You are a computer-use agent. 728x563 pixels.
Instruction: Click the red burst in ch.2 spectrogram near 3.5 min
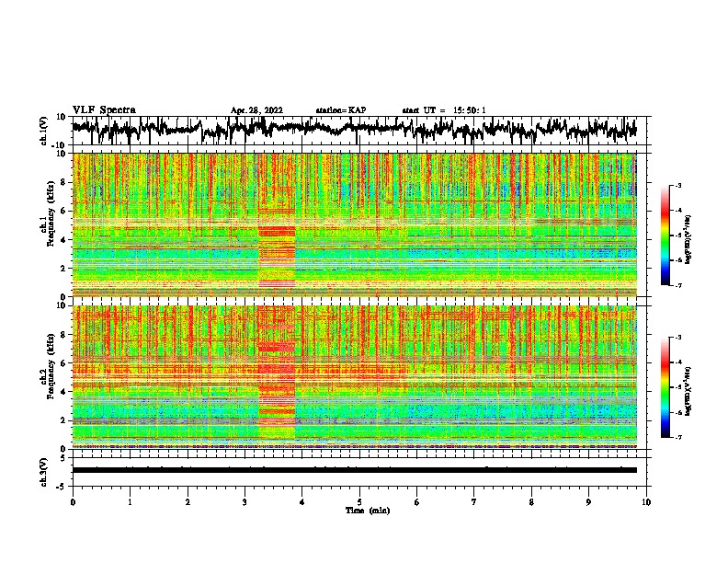277,372
